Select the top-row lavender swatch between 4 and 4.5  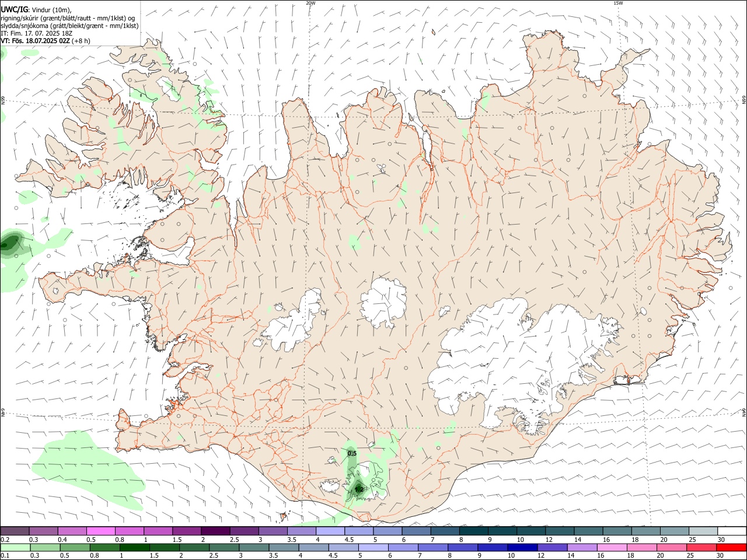click(330, 531)
